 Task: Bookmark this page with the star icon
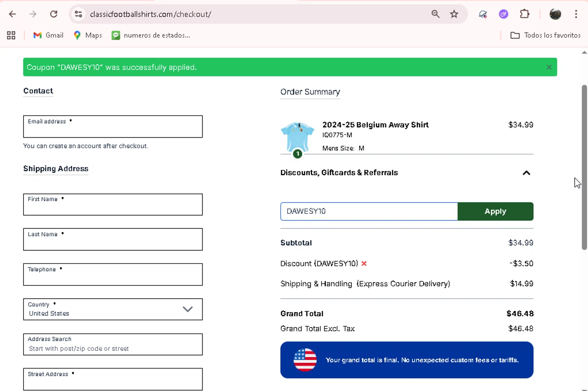point(454,14)
